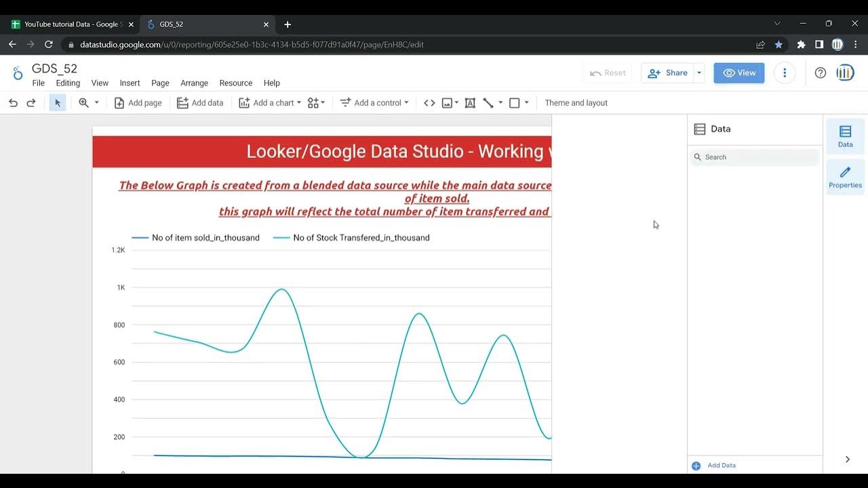Click the share page icon in address bar
The image size is (868, 488).
[x=760, y=45]
